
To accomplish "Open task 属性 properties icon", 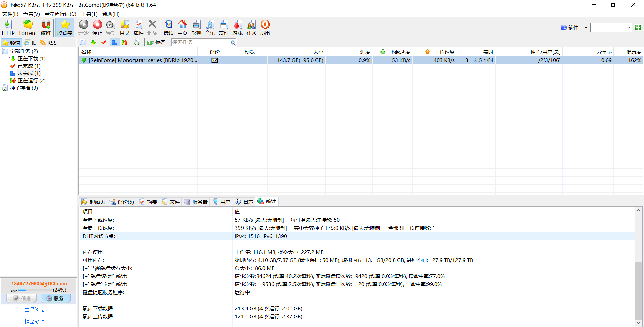I will pyautogui.click(x=139, y=27).
